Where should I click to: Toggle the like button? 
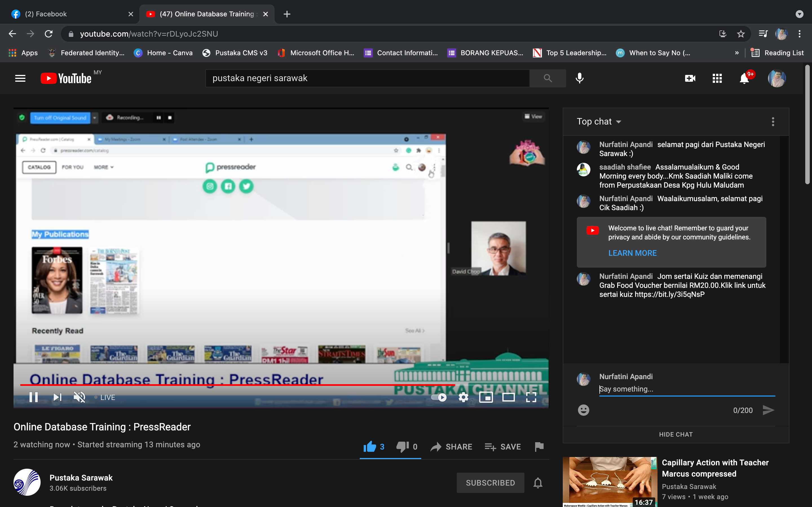tap(370, 447)
